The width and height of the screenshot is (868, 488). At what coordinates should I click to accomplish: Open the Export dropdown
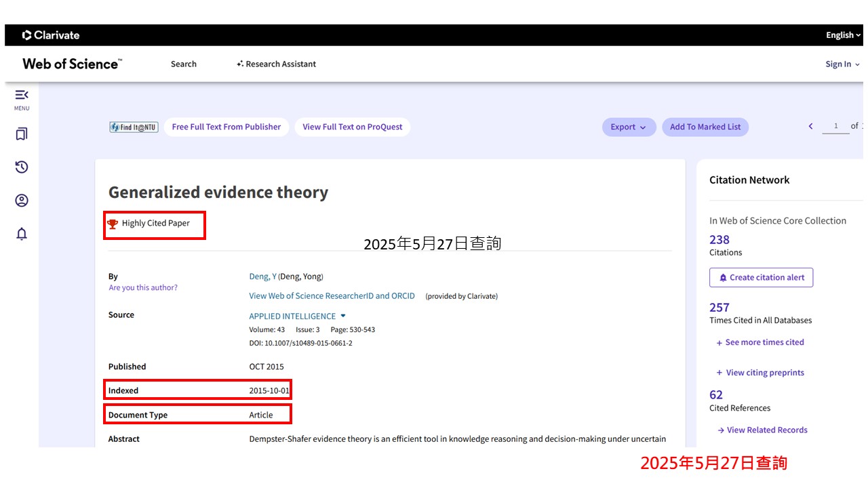(629, 127)
